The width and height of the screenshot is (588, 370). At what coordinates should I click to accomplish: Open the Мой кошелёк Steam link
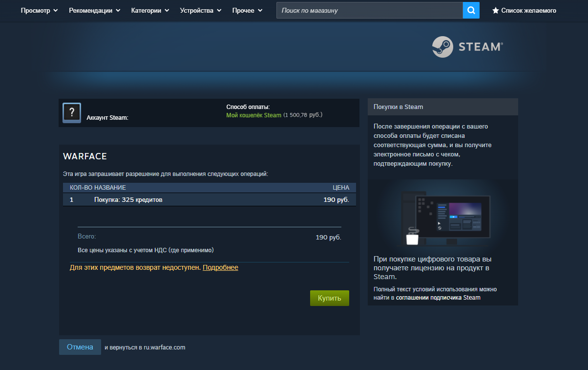coord(254,115)
